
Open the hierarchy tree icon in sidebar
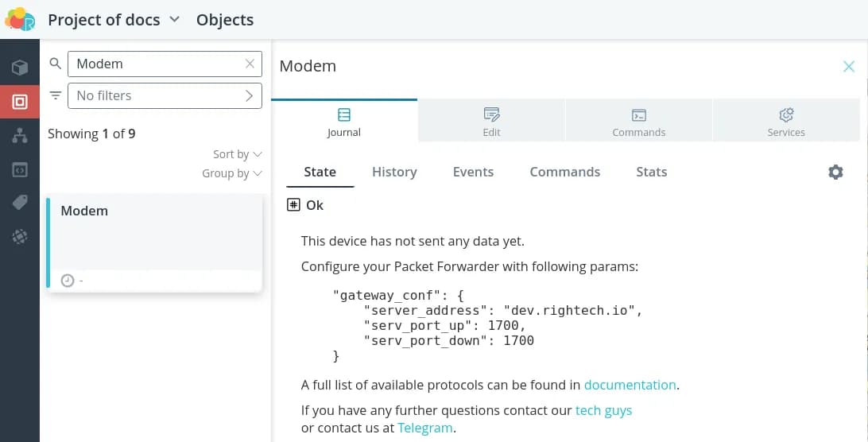20,136
